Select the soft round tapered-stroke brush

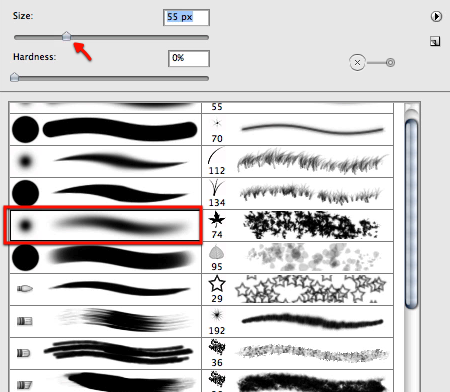pyautogui.click(x=105, y=161)
